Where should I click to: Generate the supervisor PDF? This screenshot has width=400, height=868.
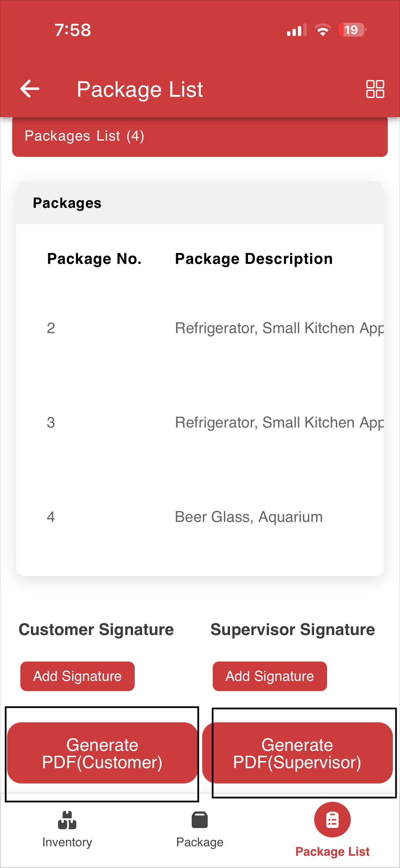[x=297, y=753]
